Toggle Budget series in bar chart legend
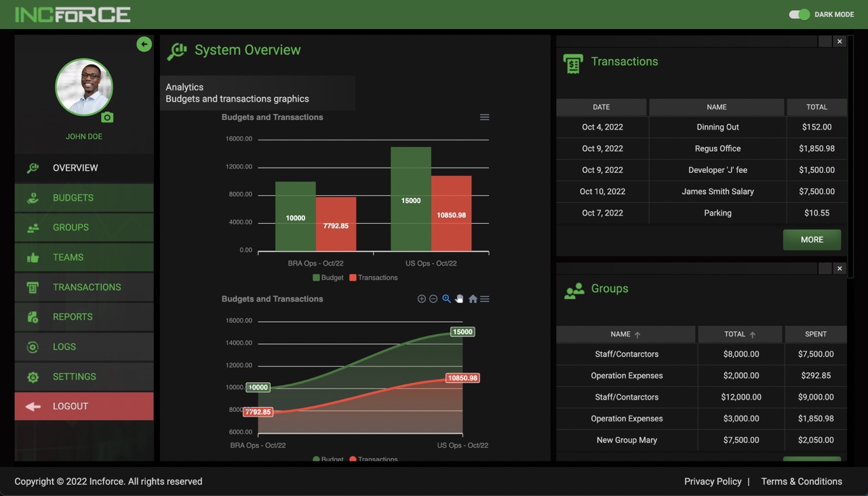Screen dimensions: 868x496 click(328, 278)
